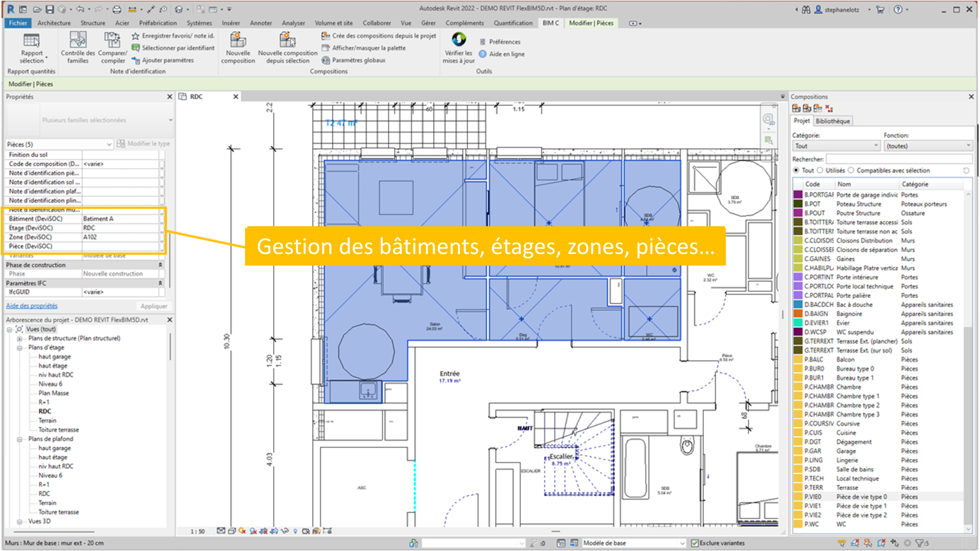
Task: Click the Revit application logo icon
Action: pyautogui.click(x=10, y=9)
